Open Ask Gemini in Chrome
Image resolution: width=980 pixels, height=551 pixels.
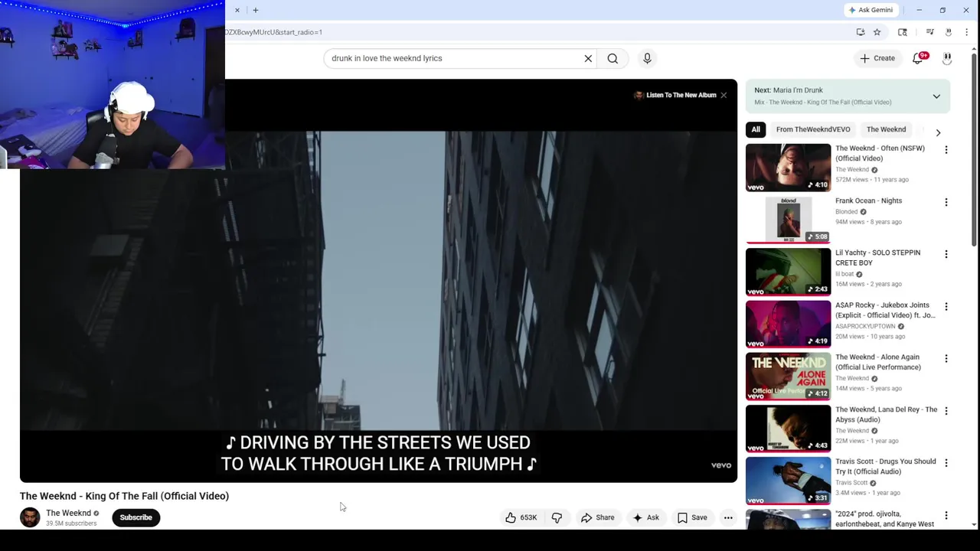871,10
